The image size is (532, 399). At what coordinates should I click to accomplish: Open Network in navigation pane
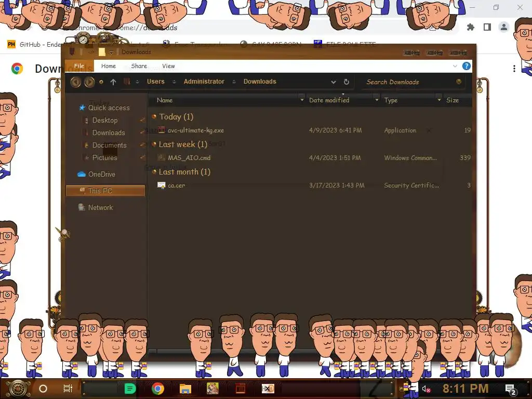click(100, 207)
